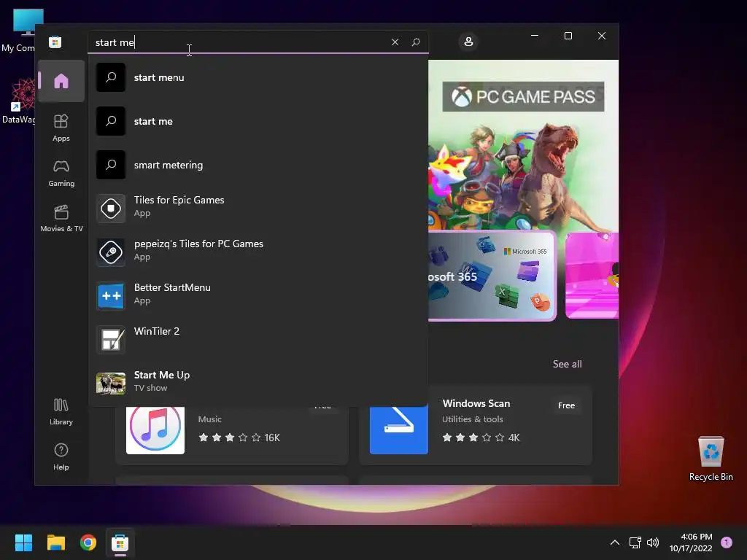Open the Windows Start button
Screen dimensions: 747x560
click(23, 542)
